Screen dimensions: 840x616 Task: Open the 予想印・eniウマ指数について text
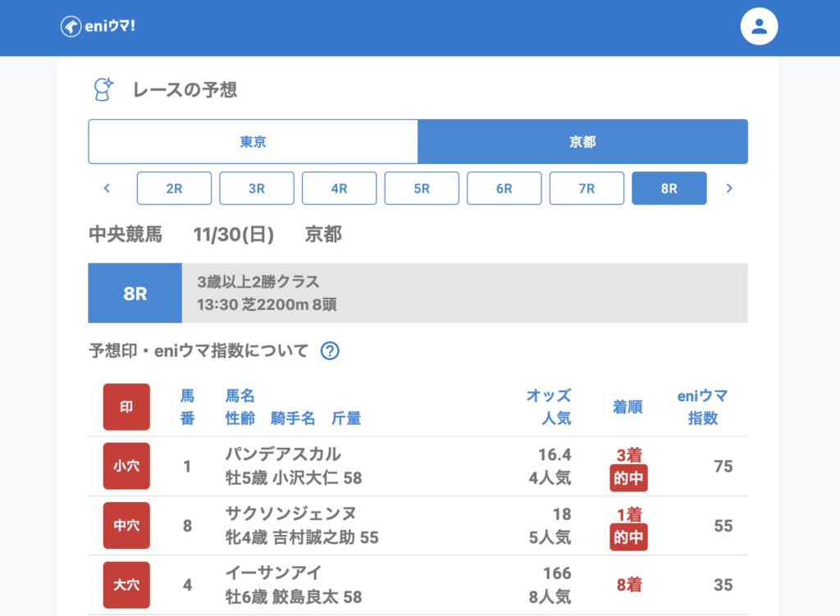click(199, 351)
